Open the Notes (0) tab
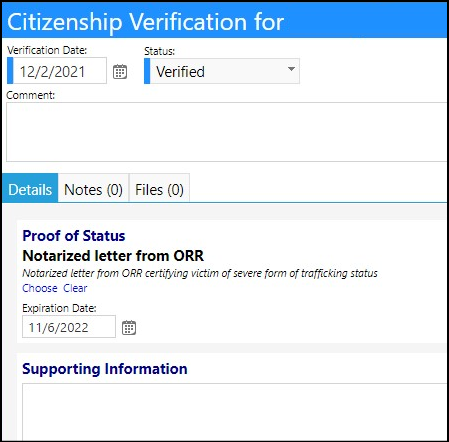This screenshot has height=442, width=449. (x=93, y=189)
